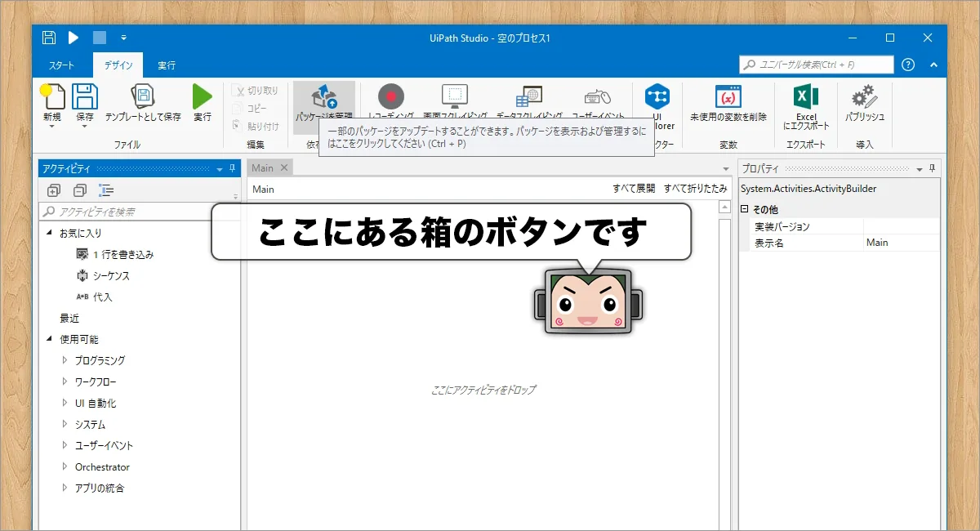The image size is (980, 531).
Task: Collapse the 使用可能 tree node
Action: pyautogui.click(x=49, y=340)
